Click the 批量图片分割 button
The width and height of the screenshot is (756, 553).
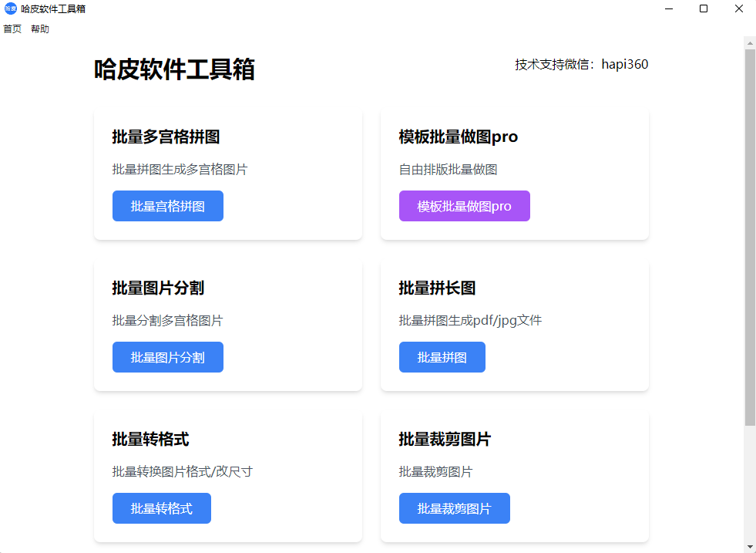tap(168, 357)
